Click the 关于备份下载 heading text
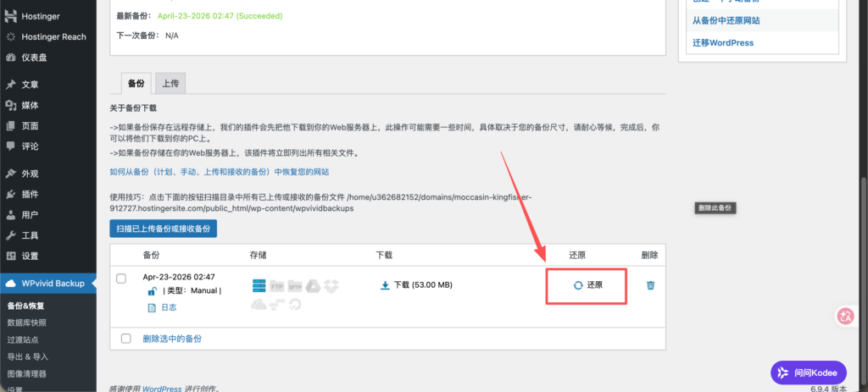 pos(133,108)
